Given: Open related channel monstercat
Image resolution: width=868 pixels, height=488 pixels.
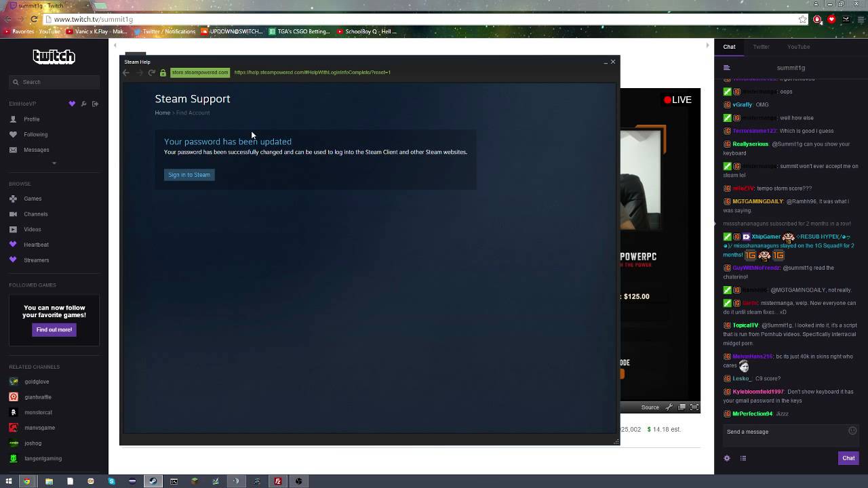Looking at the screenshot, I should (x=38, y=412).
